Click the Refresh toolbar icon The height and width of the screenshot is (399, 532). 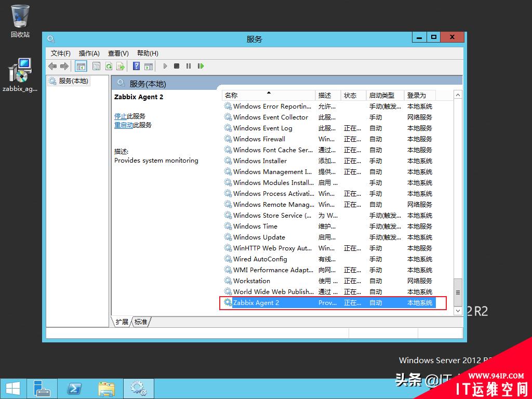pos(109,66)
